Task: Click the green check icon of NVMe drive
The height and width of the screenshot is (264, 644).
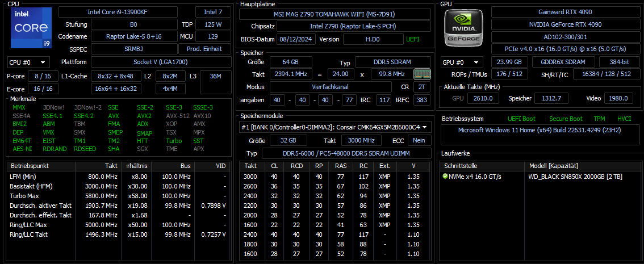Action: pos(445,177)
